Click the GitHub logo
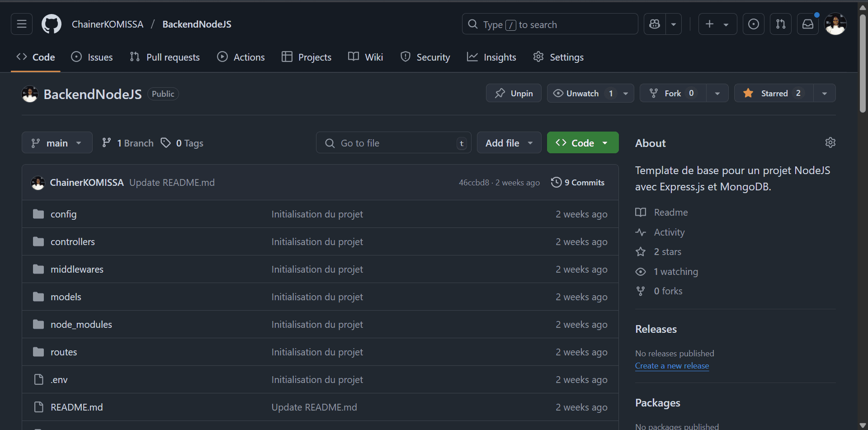 pos(51,24)
